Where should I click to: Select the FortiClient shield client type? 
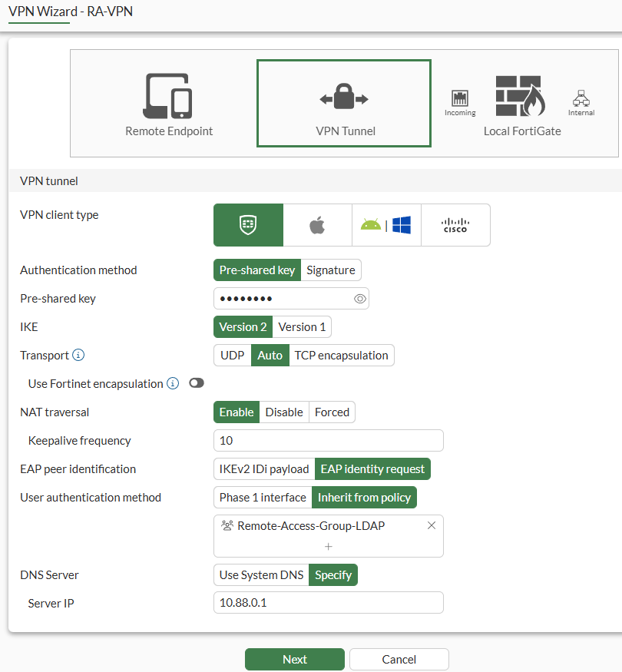click(x=247, y=224)
